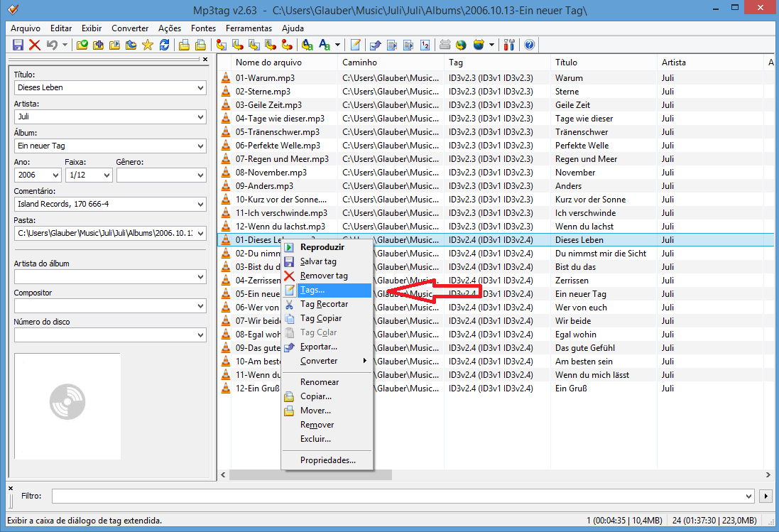The image size is (779, 532).
Task: Expand the Converter submenu in context menu
Action: coord(327,361)
